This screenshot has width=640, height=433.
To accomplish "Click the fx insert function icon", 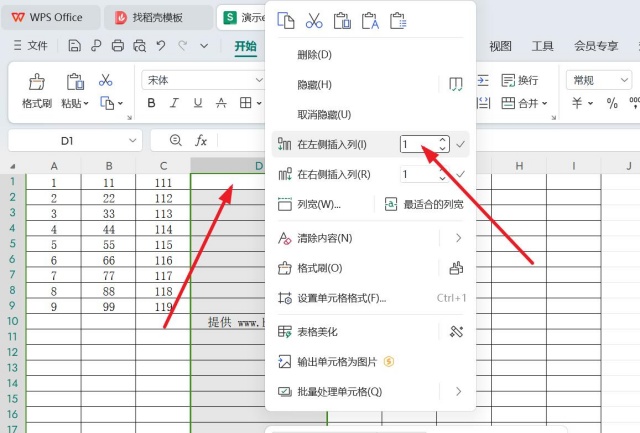I will tap(200, 141).
